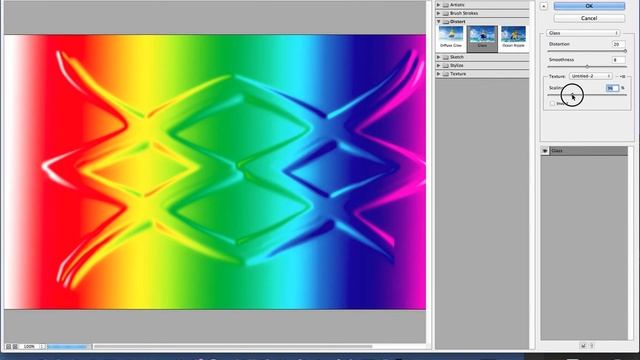Select the Glass filter thumbnail
640x360 pixels.
click(x=482, y=38)
